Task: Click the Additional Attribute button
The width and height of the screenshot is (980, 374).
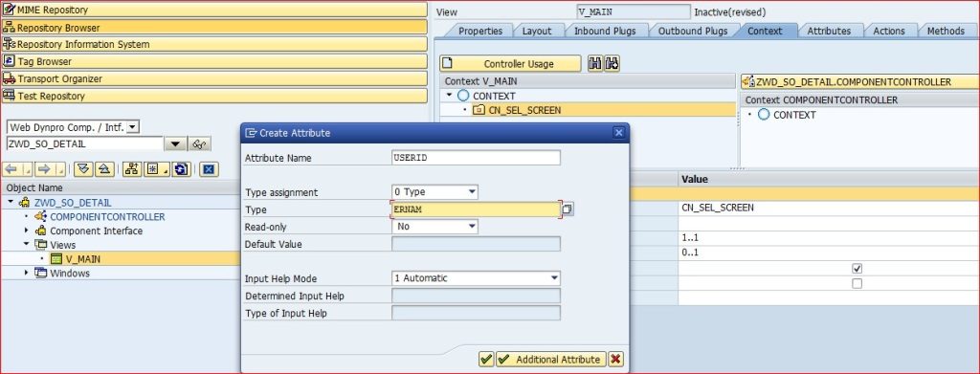Action: pos(550,359)
